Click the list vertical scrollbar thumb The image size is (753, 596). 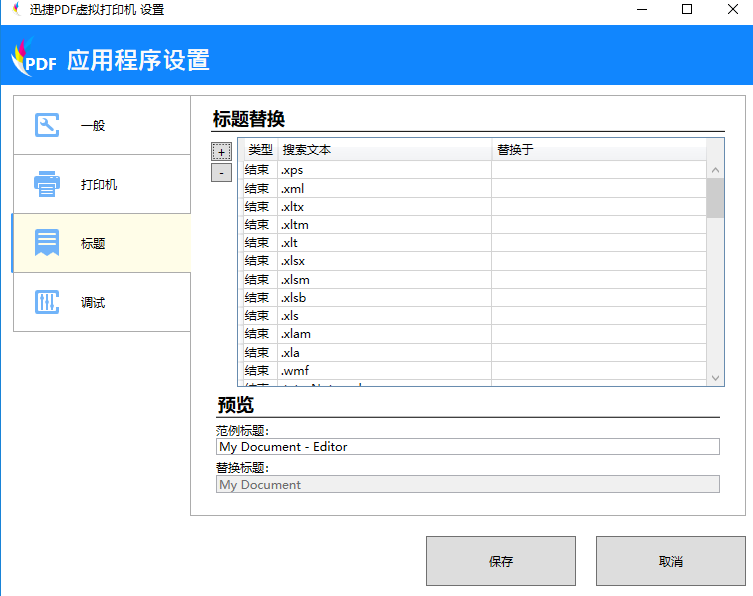point(715,198)
